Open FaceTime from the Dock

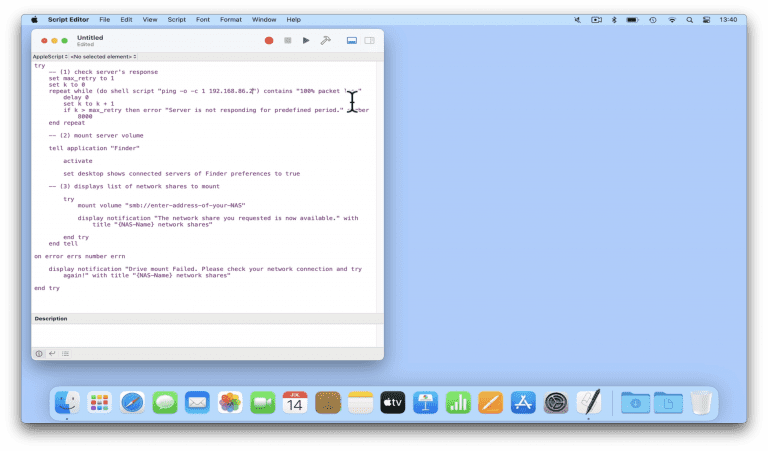(x=263, y=403)
